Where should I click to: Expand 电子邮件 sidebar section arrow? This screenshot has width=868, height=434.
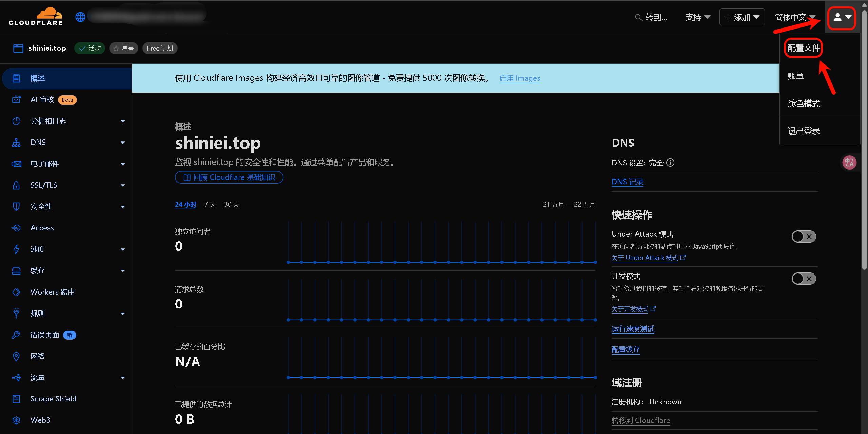tap(123, 164)
